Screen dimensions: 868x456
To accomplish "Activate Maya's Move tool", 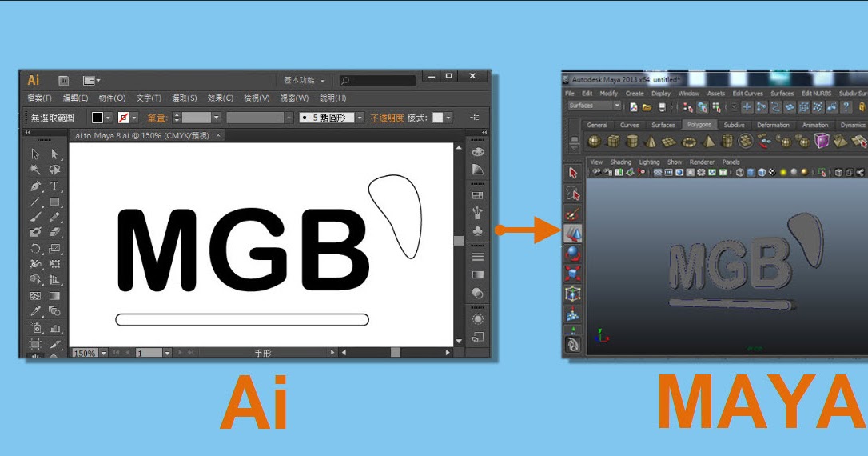I will click(x=573, y=234).
